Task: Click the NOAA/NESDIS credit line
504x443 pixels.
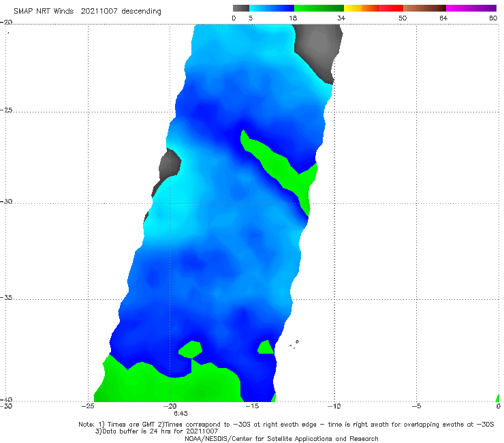Action: click(x=281, y=439)
